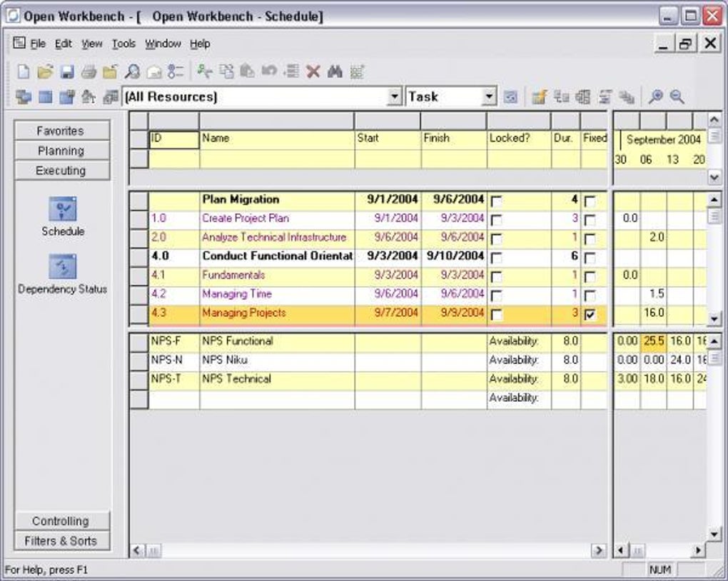Open the View menu

coord(91,44)
